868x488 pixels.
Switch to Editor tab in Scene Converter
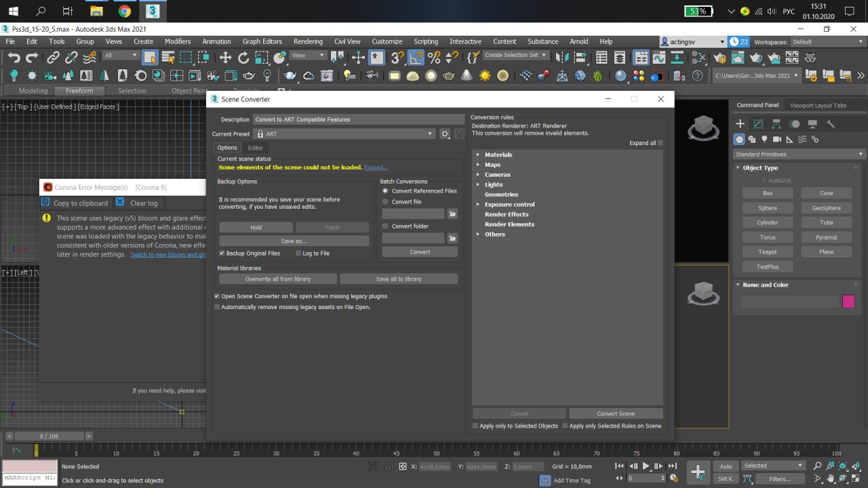pyautogui.click(x=255, y=148)
